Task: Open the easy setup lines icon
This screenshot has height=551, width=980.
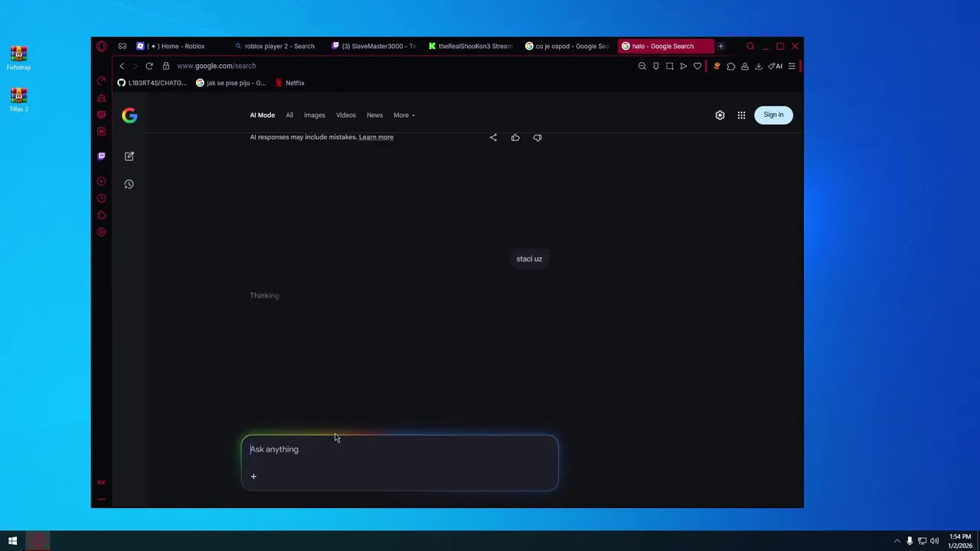Action: tap(792, 67)
